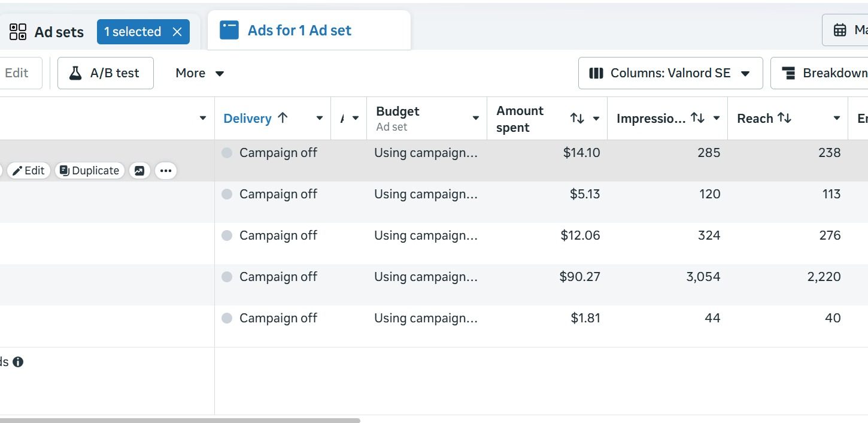Open the narrow A column dropdown arrow
Image resolution: width=868 pixels, height=423 pixels.
pyautogui.click(x=356, y=118)
